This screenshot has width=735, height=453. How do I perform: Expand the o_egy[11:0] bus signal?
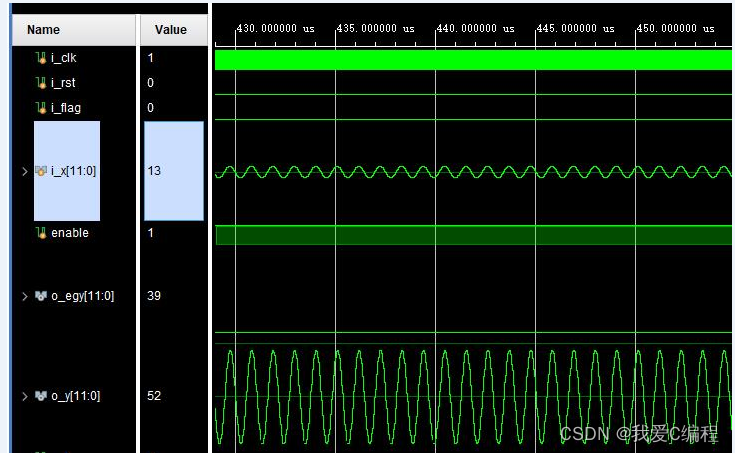point(25,296)
